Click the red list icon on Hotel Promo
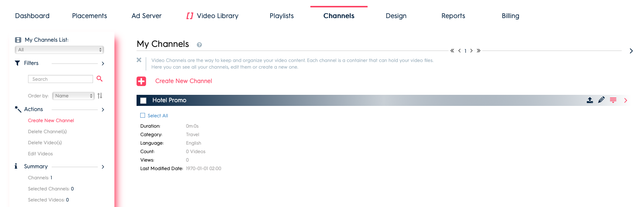This screenshot has width=644, height=207. click(x=613, y=100)
